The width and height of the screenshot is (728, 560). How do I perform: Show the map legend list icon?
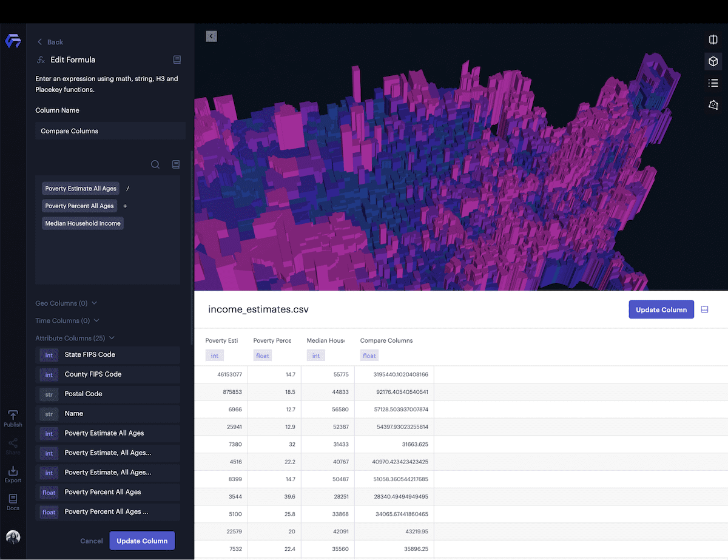pyautogui.click(x=713, y=83)
